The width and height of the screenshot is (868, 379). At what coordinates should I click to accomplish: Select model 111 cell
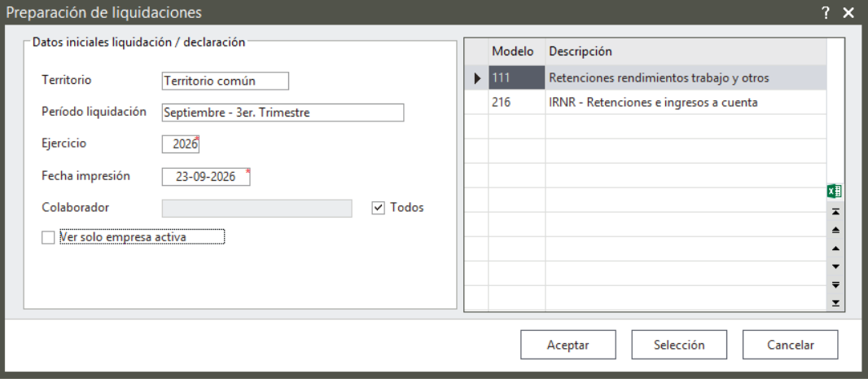516,78
